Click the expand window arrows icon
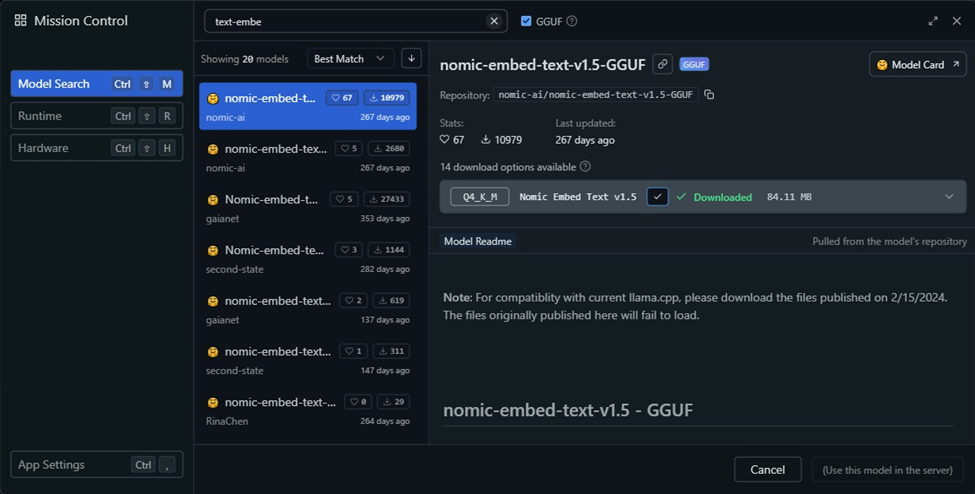 click(933, 21)
